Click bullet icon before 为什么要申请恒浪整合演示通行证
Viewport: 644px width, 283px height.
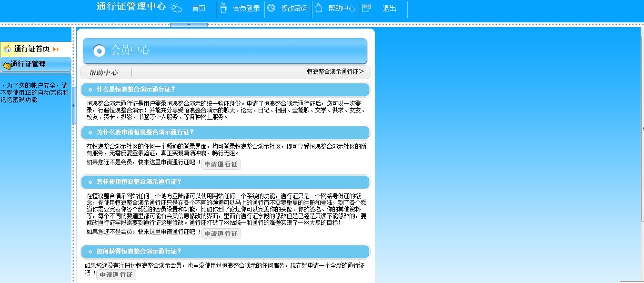tap(90, 132)
